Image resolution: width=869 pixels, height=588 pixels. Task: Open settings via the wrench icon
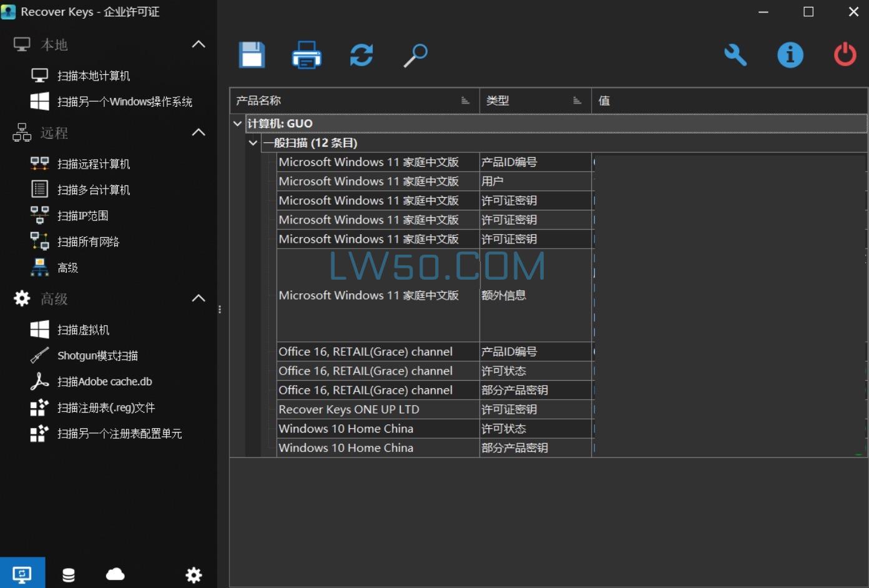point(735,55)
